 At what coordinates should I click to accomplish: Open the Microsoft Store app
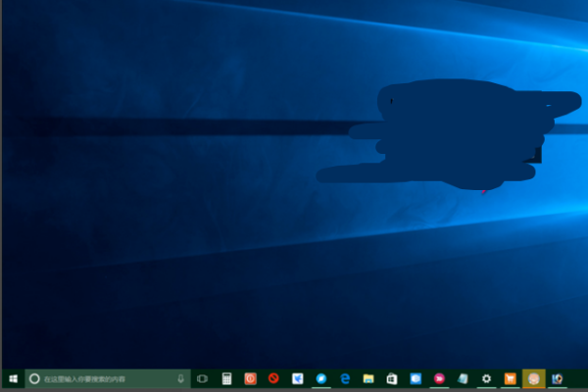coord(392,378)
